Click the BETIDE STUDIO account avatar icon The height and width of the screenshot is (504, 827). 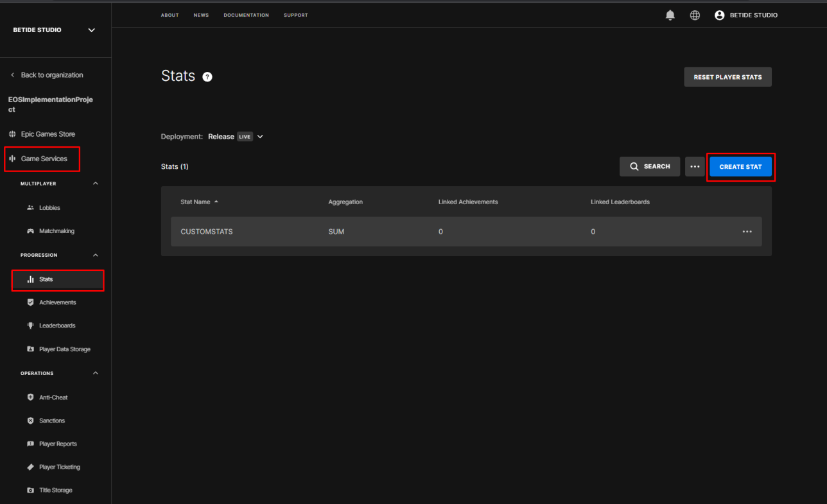719,15
